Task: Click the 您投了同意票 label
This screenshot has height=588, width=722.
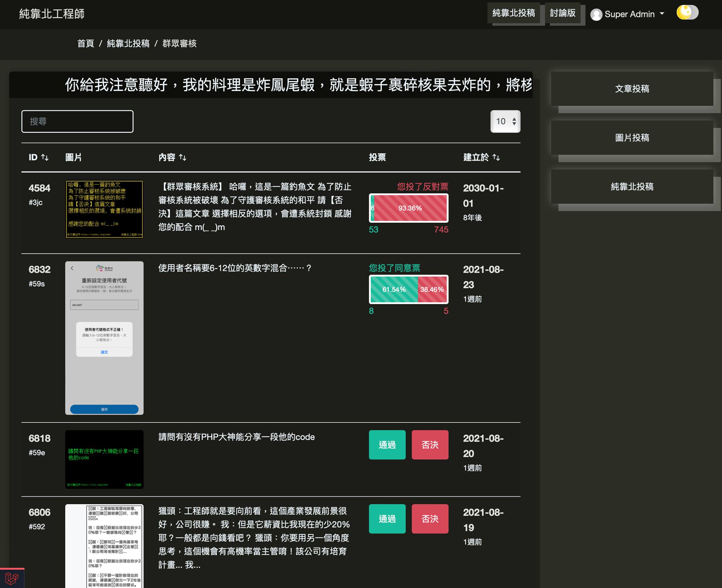Action: pyautogui.click(x=394, y=268)
